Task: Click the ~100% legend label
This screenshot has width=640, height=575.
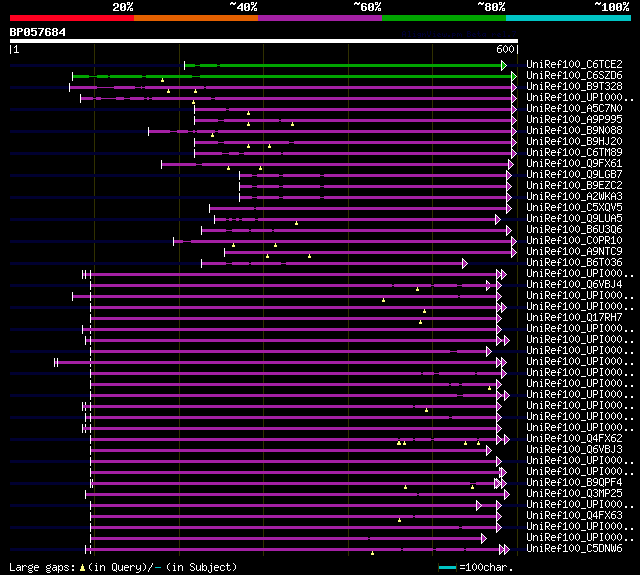Action: 612,7
